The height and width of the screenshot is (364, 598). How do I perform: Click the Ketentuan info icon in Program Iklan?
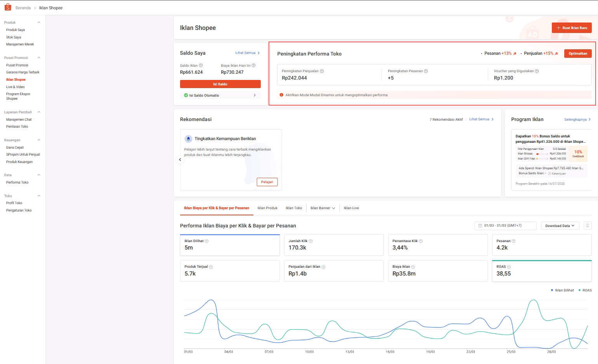(x=549, y=173)
